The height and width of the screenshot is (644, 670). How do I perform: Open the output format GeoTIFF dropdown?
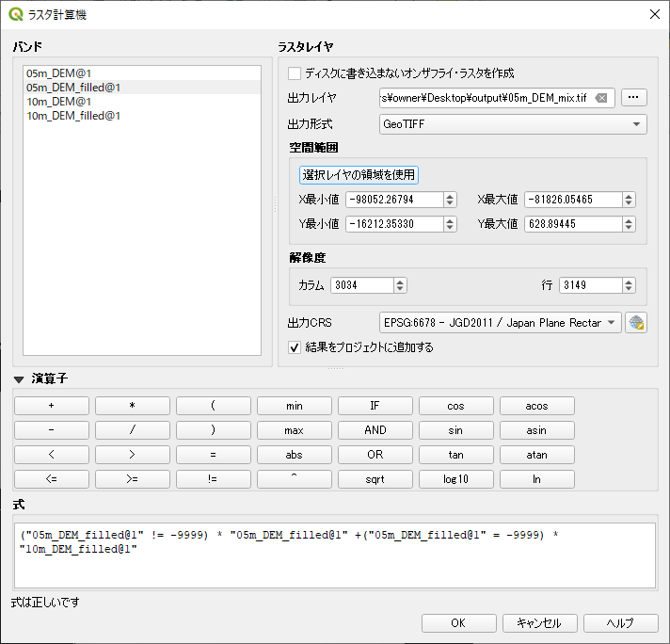pos(513,124)
